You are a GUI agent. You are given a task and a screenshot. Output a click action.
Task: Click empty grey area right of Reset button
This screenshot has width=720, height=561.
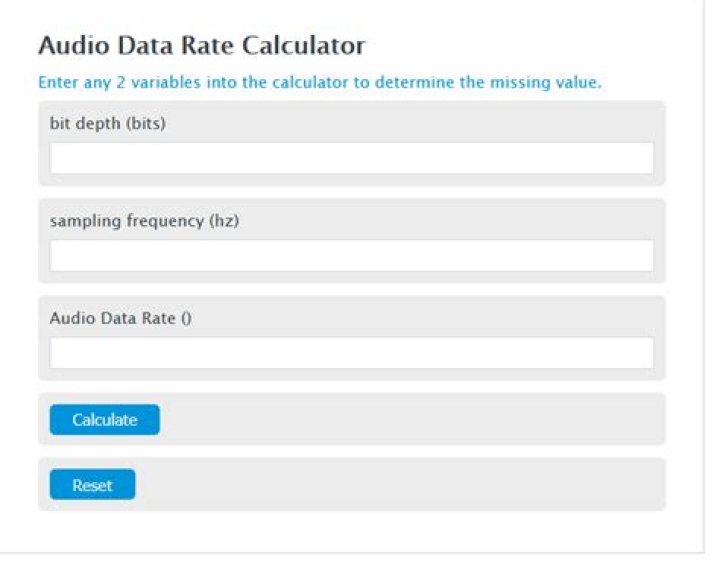tap(400, 485)
